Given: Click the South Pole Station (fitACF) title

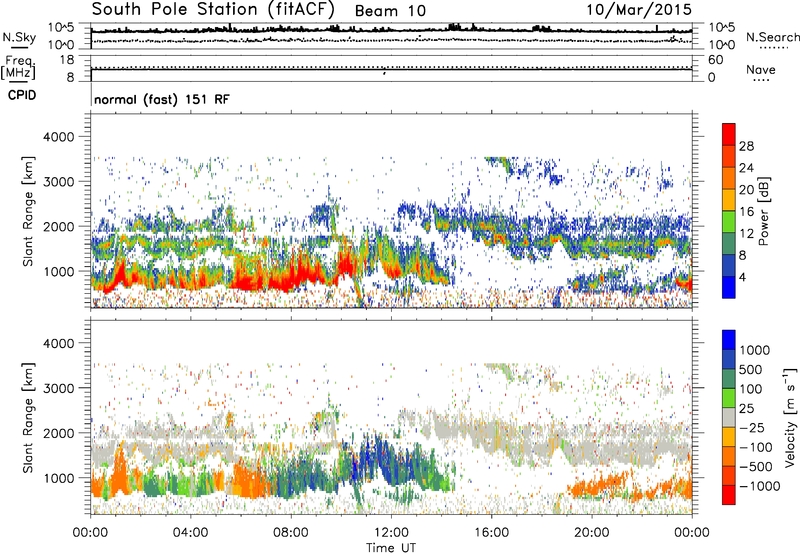Looking at the screenshot, I should point(213,9).
